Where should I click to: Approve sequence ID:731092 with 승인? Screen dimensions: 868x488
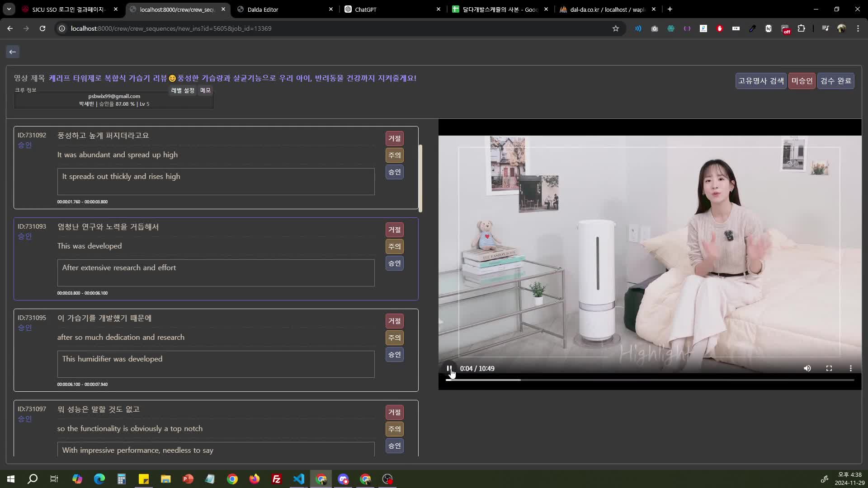pyautogui.click(x=395, y=172)
